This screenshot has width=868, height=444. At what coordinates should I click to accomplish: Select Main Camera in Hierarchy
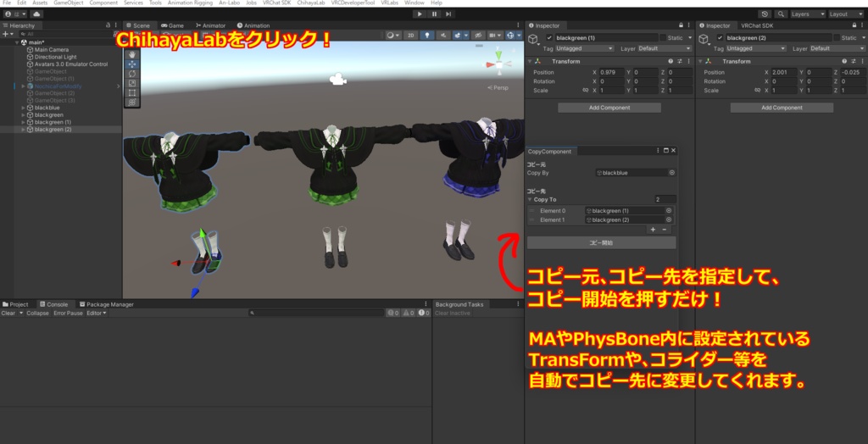pyautogui.click(x=51, y=50)
